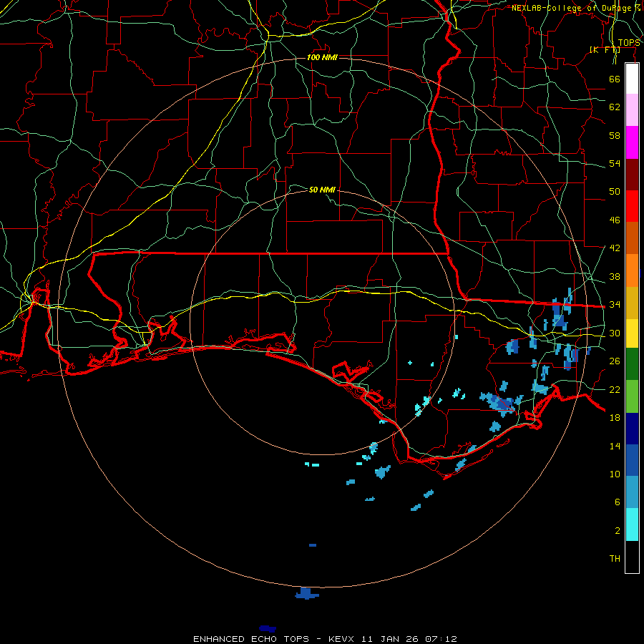Pick the gold legend swatch
The image size is (644, 644).
[632, 303]
